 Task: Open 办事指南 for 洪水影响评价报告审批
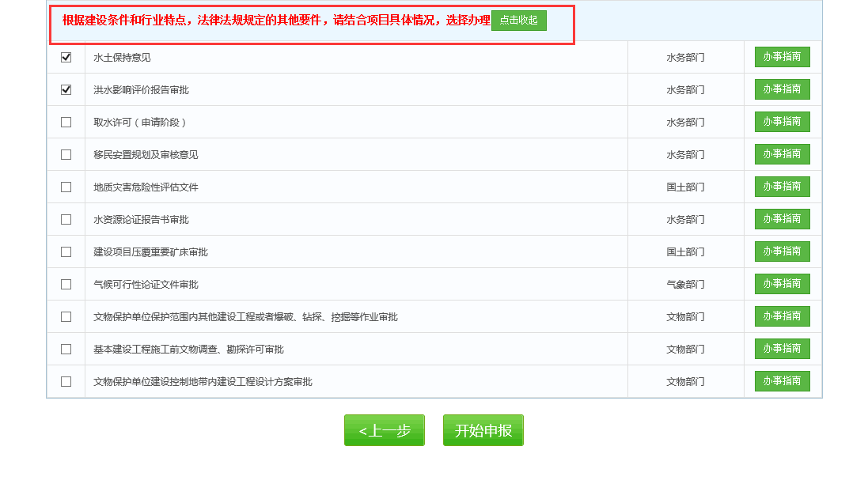point(782,89)
